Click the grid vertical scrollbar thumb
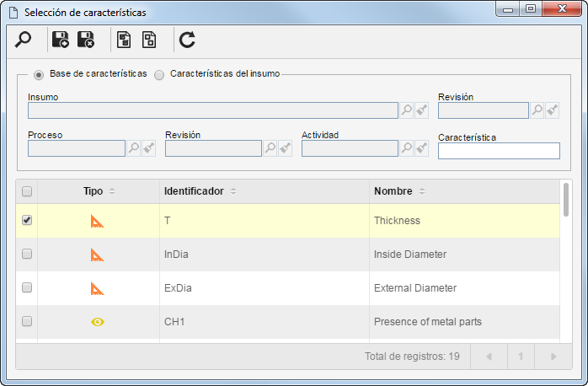The width and height of the screenshot is (588, 386). click(x=566, y=199)
